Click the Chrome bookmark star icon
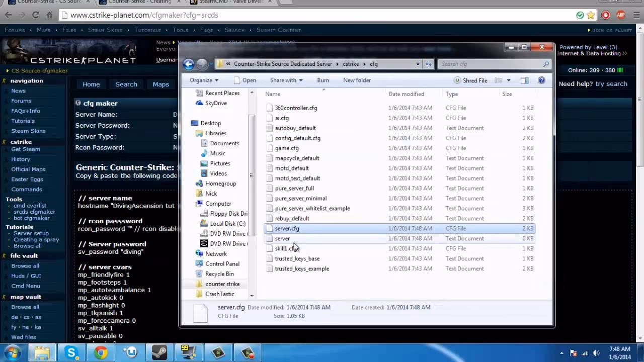Viewport: 644px width, 362px height. [x=591, y=15]
